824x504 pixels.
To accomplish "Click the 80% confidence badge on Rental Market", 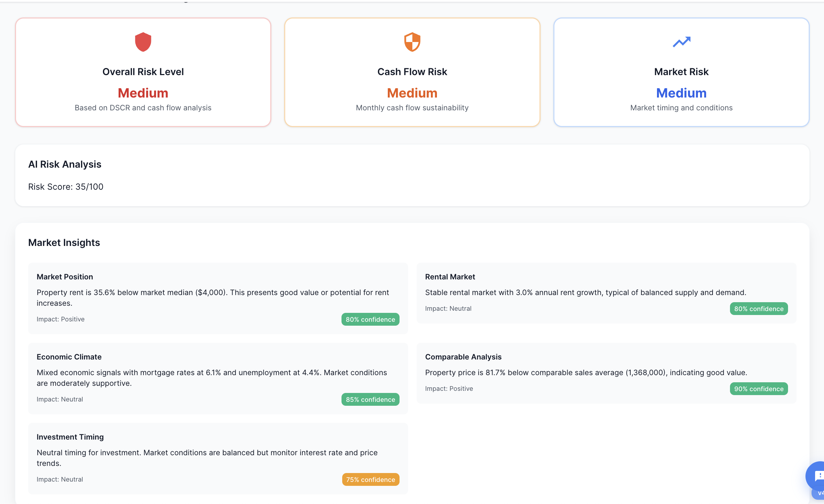I will pos(758,308).
